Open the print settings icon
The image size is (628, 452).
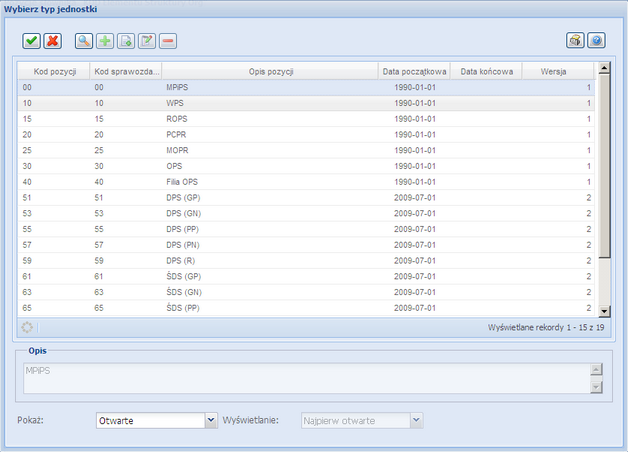[x=575, y=41]
